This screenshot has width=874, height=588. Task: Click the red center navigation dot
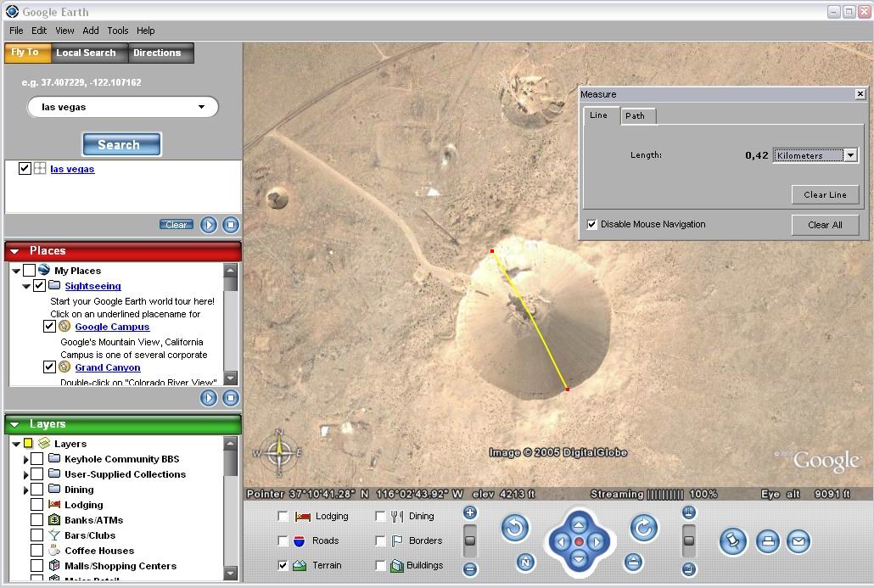(579, 541)
